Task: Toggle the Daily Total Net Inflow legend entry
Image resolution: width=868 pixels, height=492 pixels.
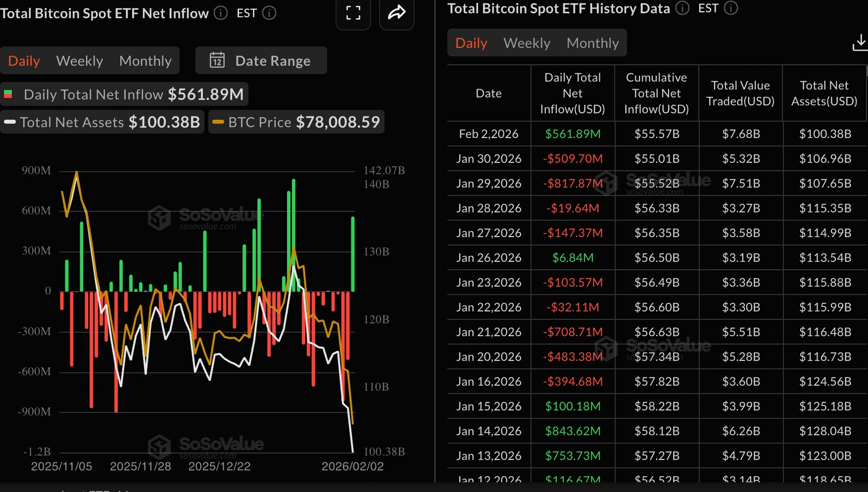Action: pyautogui.click(x=124, y=94)
